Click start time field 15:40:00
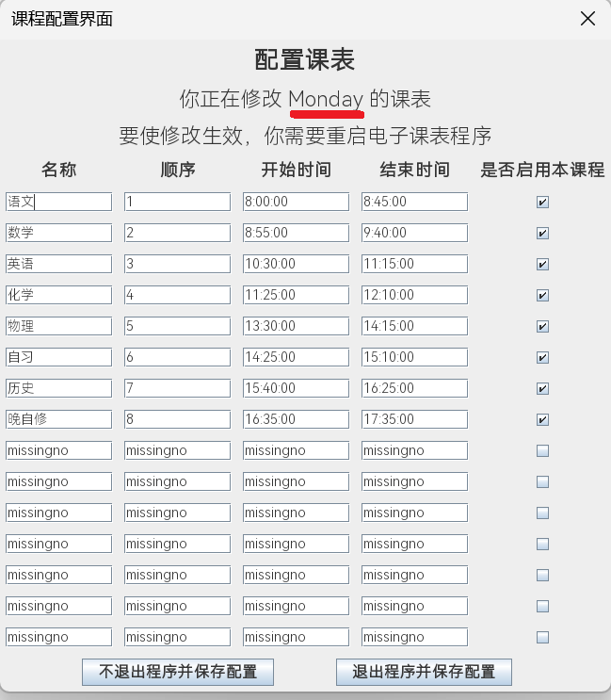The image size is (611, 700). click(297, 388)
